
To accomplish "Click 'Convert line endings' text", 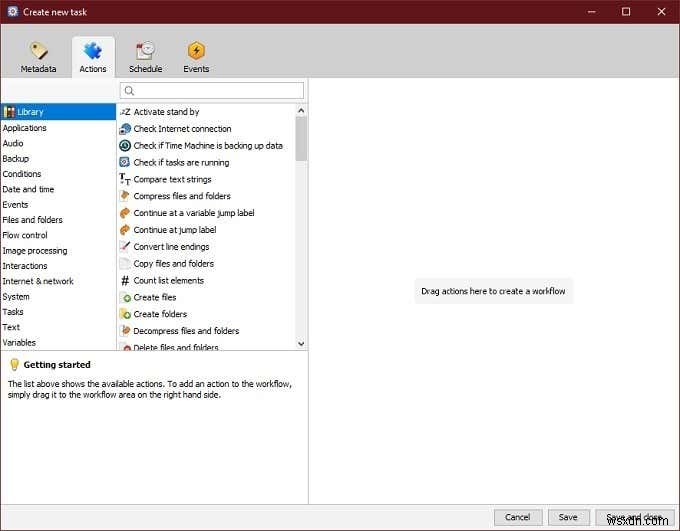I will 171,247.
